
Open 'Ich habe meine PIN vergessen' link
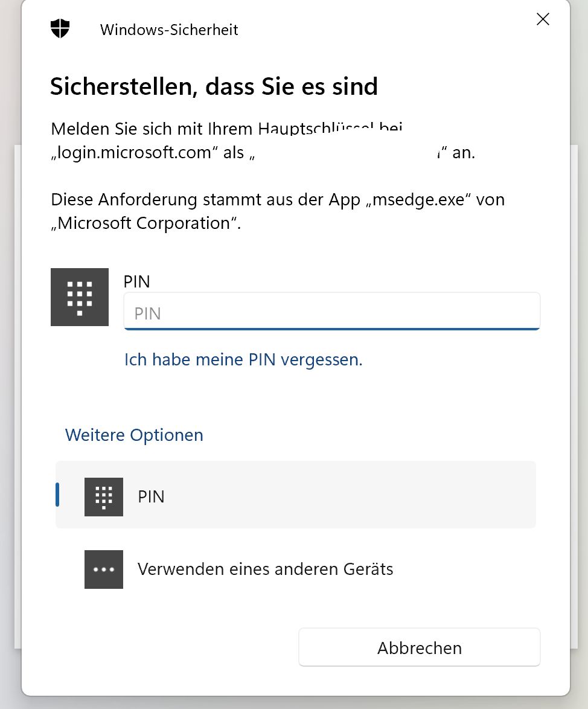click(x=243, y=359)
